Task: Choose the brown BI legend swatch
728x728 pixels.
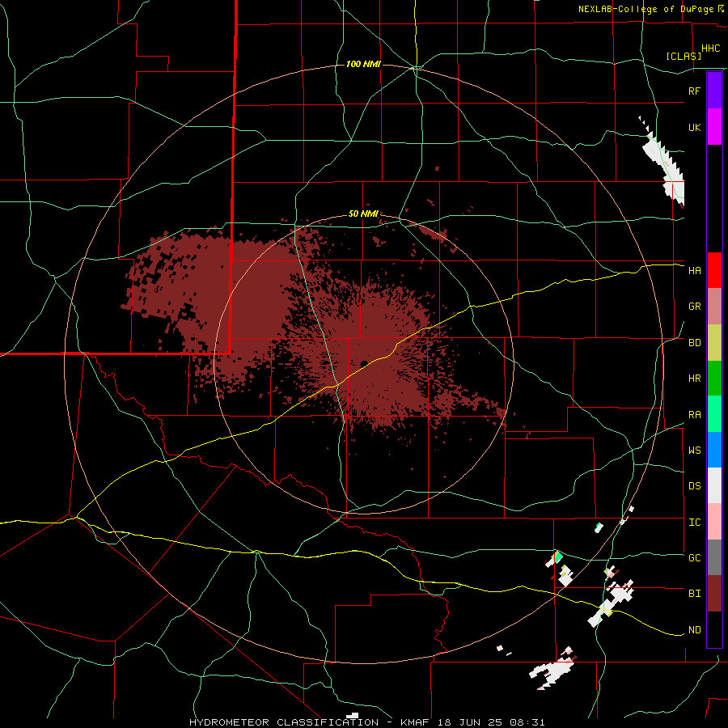Action: [714, 594]
